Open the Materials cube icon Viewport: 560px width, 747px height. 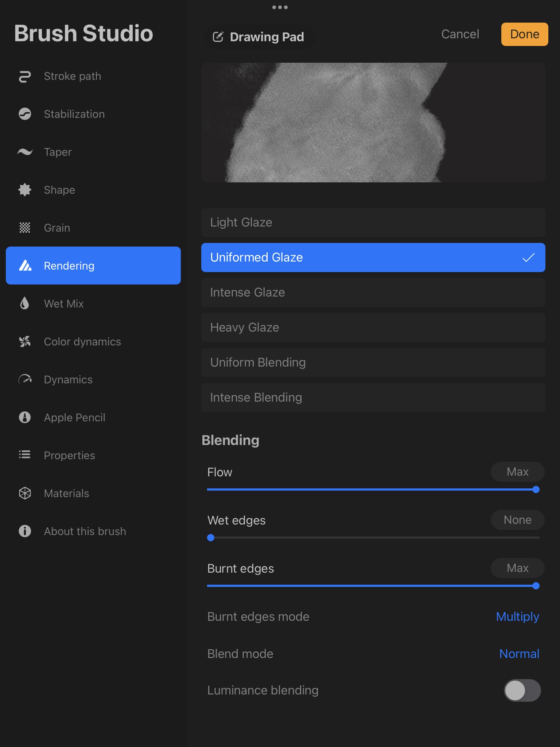[x=25, y=493]
